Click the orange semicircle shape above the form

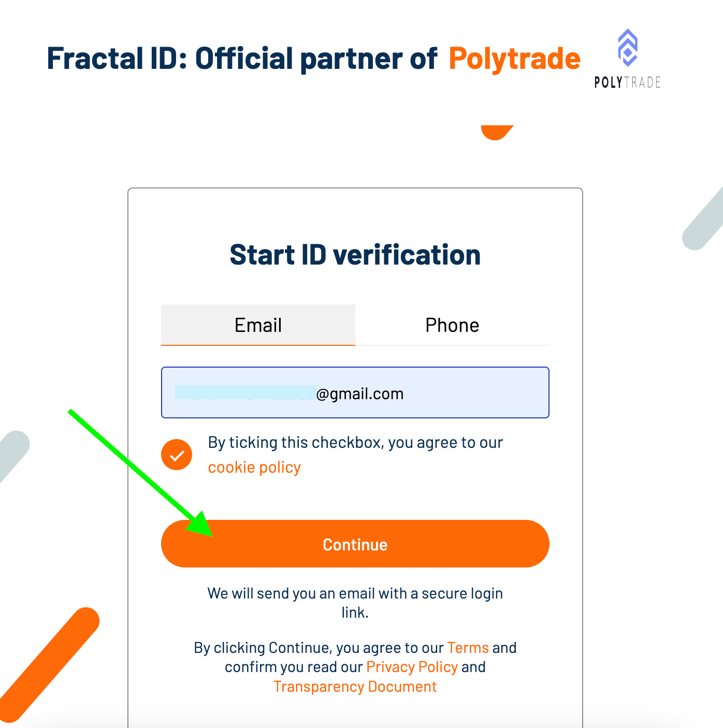tap(497, 133)
